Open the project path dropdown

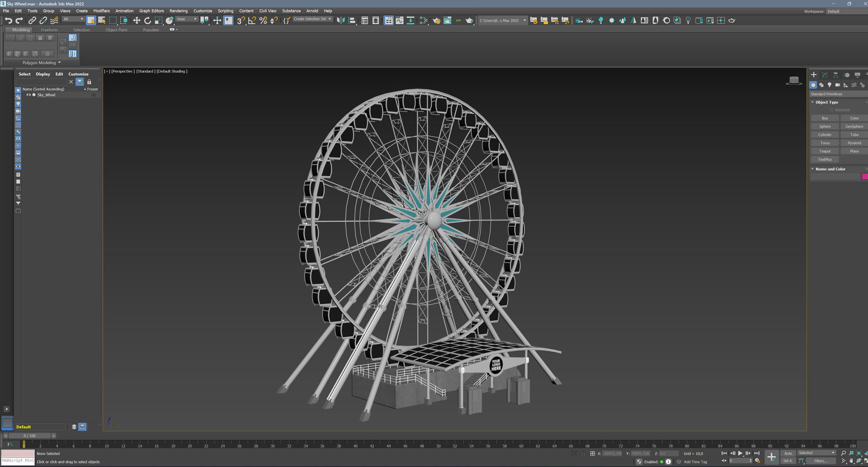(503, 20)
